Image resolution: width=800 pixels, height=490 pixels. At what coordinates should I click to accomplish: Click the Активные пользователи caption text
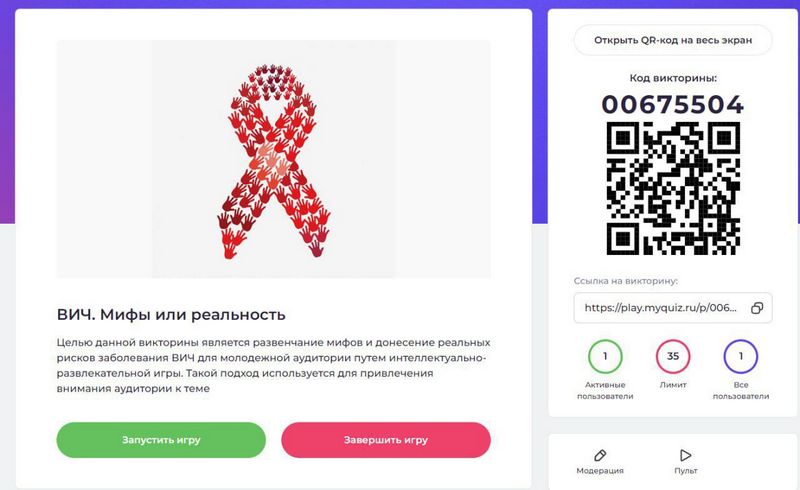[x=605, y=390]
